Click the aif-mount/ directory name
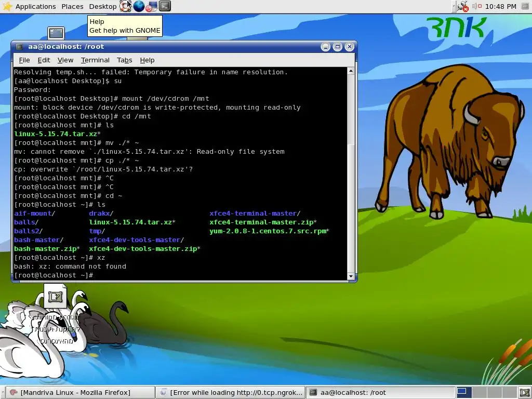Viewport: 532px width, 399px height. pyautogui.click(x=34, y=214)
